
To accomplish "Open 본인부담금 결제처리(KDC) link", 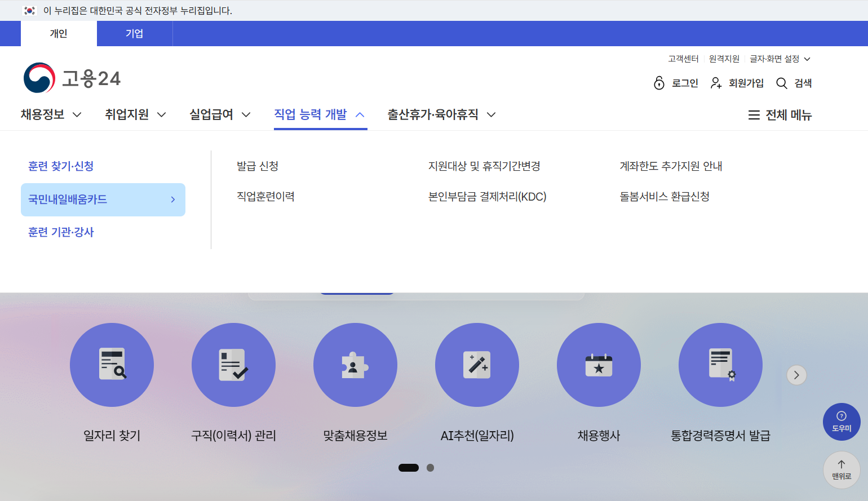I will click(x=488, y=197).
